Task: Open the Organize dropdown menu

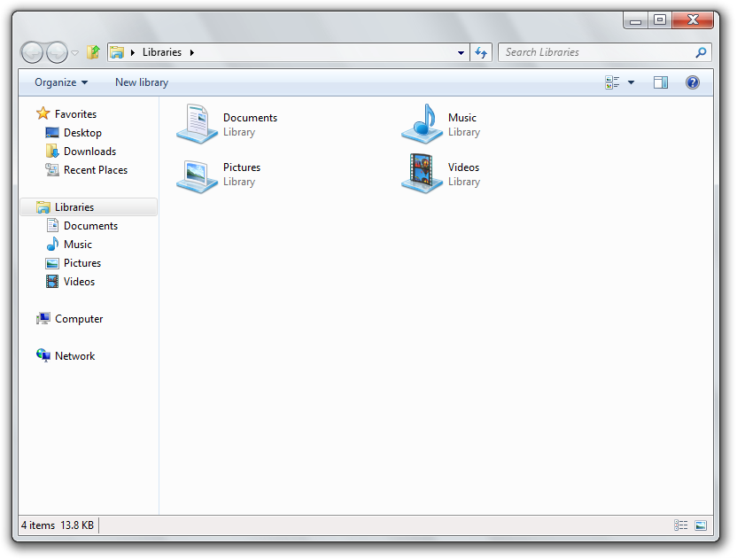Action: tap(61, 82)
